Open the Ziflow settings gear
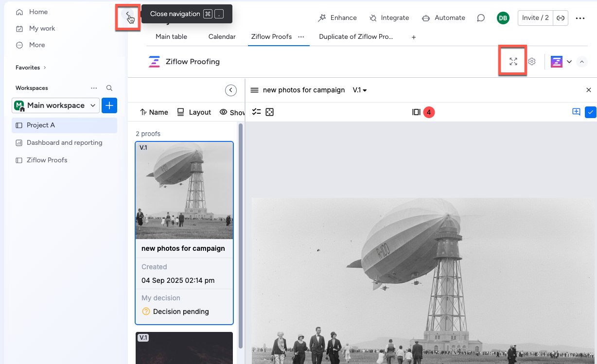Image resolution: width=597 pixels, height=364 pixels. click(532, 62)
